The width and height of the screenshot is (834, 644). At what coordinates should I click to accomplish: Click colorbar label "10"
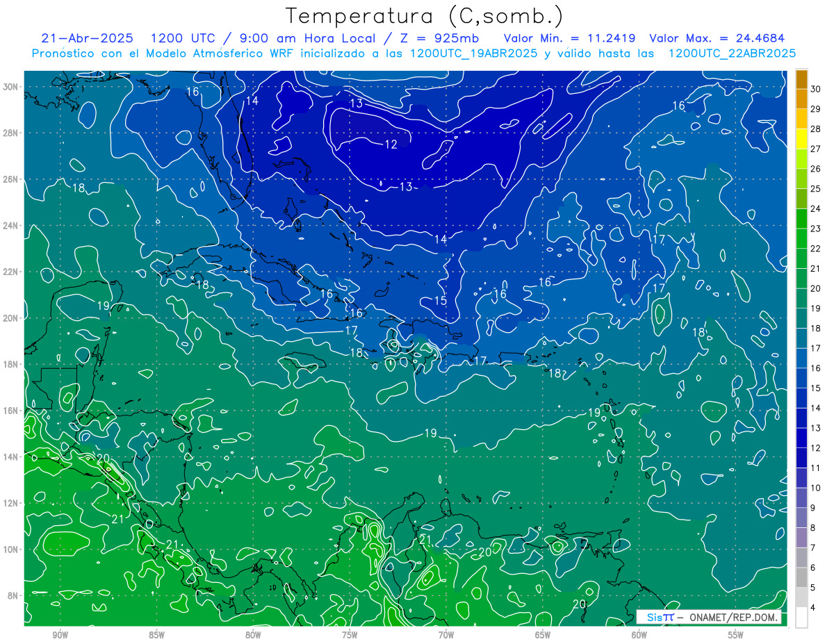coord(816,488)
